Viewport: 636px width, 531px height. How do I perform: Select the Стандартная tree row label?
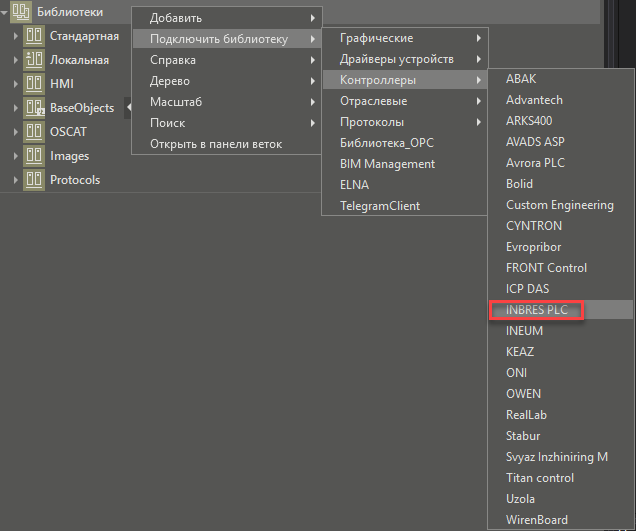click(x=84, y=36)
